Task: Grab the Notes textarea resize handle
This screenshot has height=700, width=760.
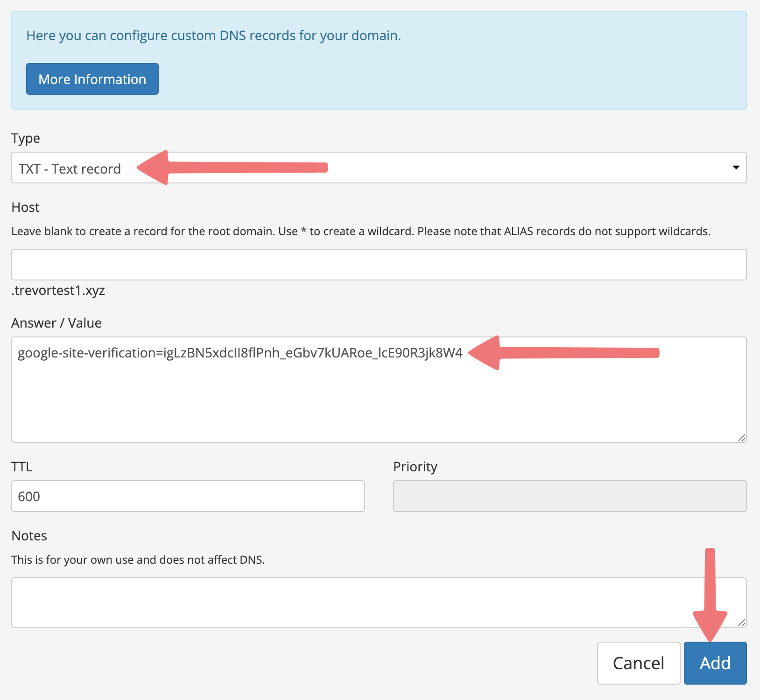Action: point(741,622)
